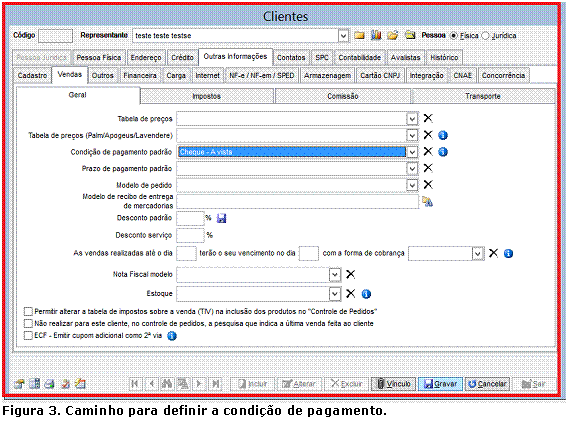Screen dimensions: 571x421
Task: Clear the Prazo de pagamento padrão field
Action: 428,168
